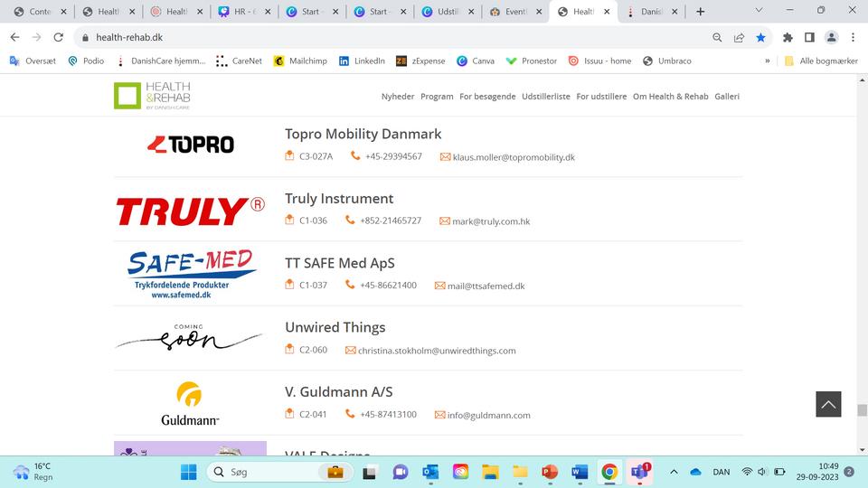868x488 pixels.
Task: Open Om Health & Rehab menu item
Action: tap(670, 97)
